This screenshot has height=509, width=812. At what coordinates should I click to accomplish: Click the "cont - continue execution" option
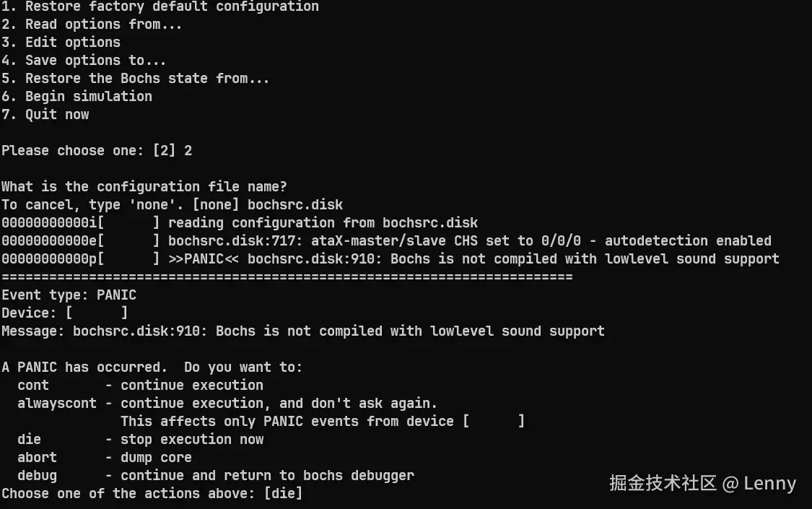tap(140, 386)
